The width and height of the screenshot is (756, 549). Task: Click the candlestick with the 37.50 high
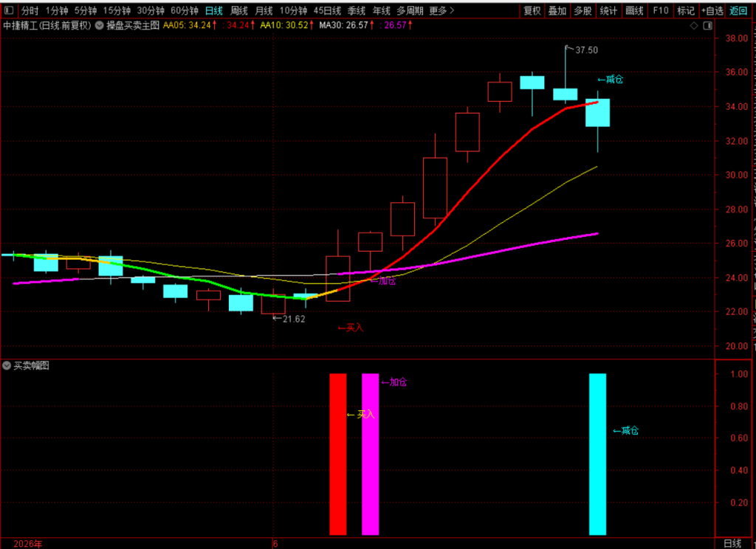click(x=565, y=94)
